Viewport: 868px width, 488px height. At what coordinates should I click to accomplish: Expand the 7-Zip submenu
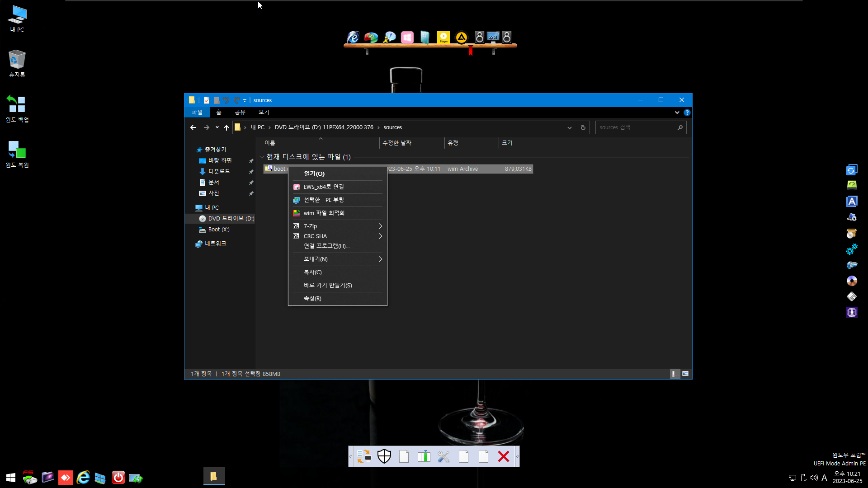338,226
